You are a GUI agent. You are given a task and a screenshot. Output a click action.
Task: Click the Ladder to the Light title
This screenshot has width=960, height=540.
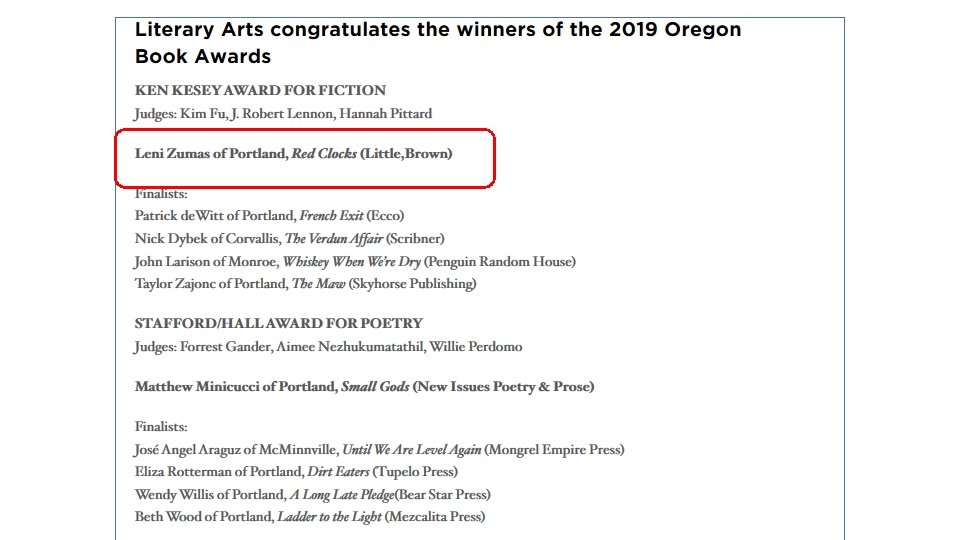[x=329, y=517]
